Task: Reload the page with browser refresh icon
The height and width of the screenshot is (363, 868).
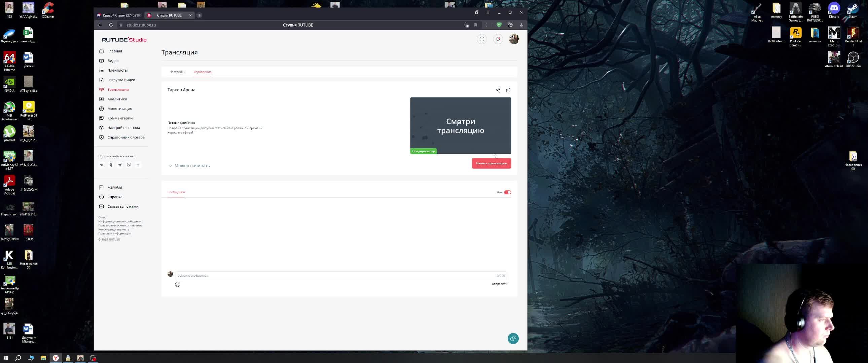Action: [111, 25]
